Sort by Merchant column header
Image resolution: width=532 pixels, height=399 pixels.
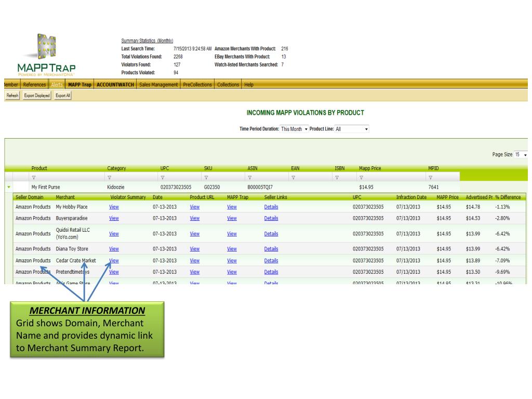coord(65,197)
